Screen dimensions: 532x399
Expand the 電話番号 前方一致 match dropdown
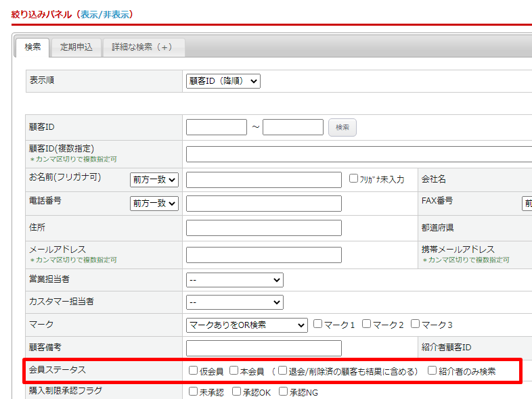(x=154, y=204)
